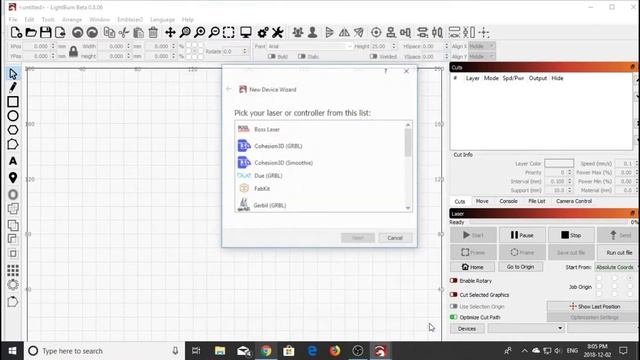Screen dimensions: 640x360
Task: Click the scissors Cut icon
Action: click(x=124, y=32)
